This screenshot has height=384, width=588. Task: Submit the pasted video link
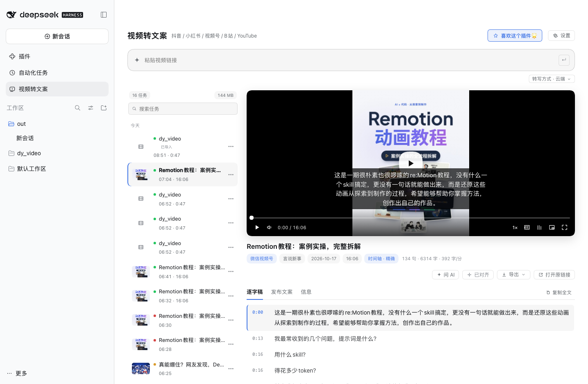pyautogui.click(x=564, y=60)
